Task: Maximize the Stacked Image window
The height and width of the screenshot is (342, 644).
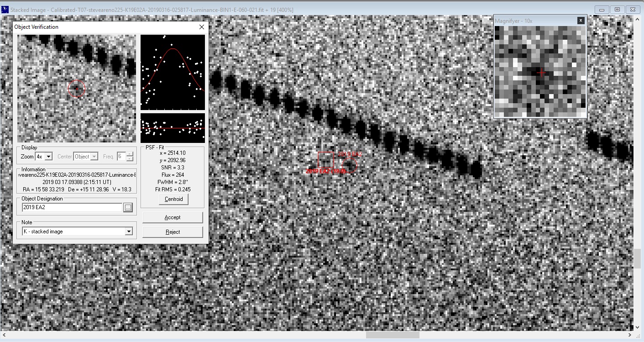Action: (x=617, y=9)
